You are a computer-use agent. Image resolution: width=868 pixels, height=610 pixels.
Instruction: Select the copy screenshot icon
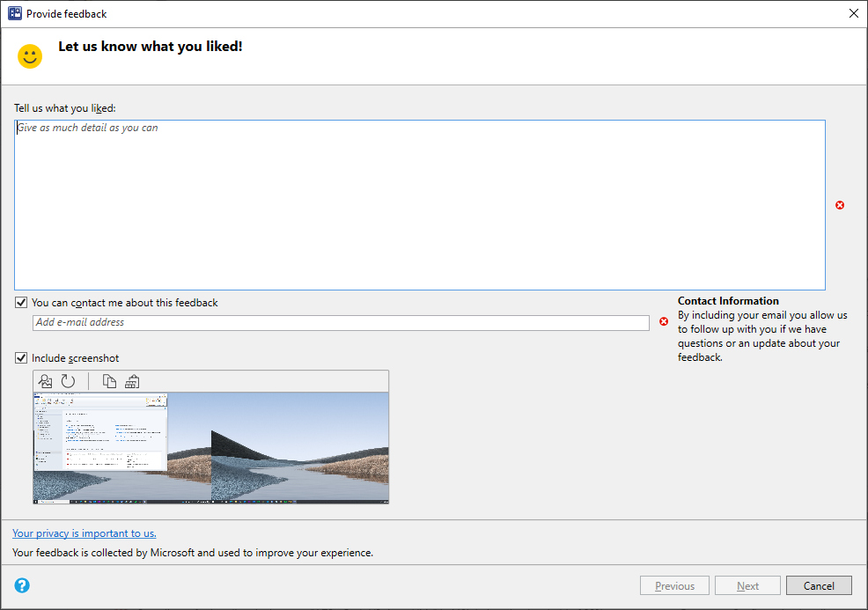point(109,381)
